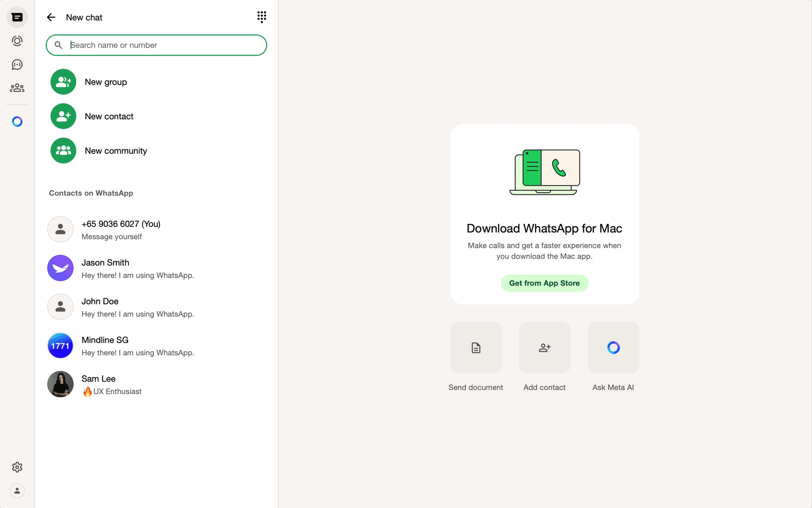Click Sam Lee's profile photo
This screenshot has height=508, width=812.
60,384
